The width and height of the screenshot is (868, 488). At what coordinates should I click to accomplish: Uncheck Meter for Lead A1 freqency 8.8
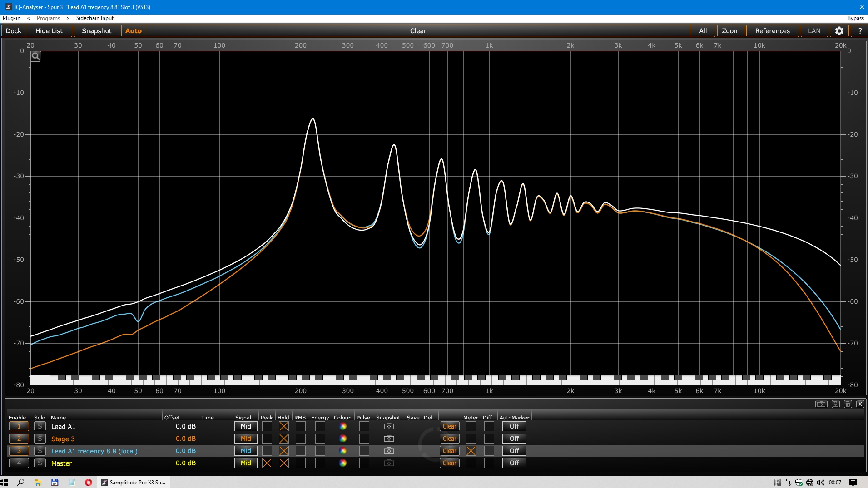pyautogui.click(x=471, y=451)
